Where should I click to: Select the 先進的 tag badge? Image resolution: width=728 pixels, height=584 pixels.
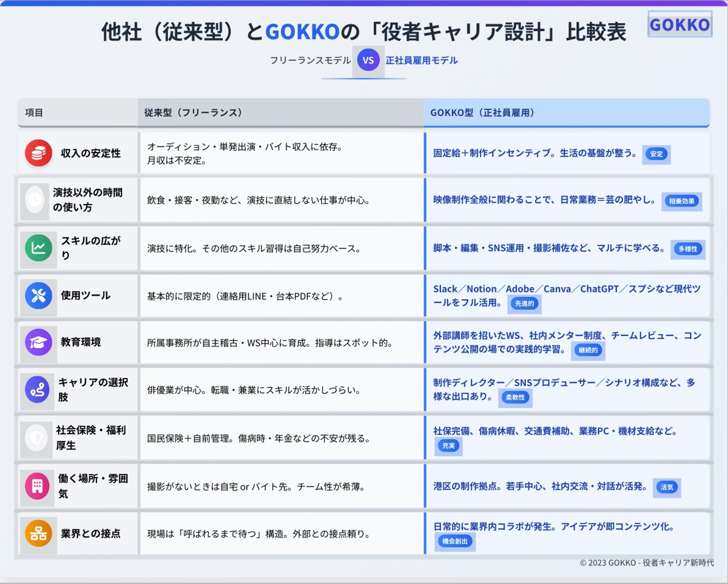point(524,303)
